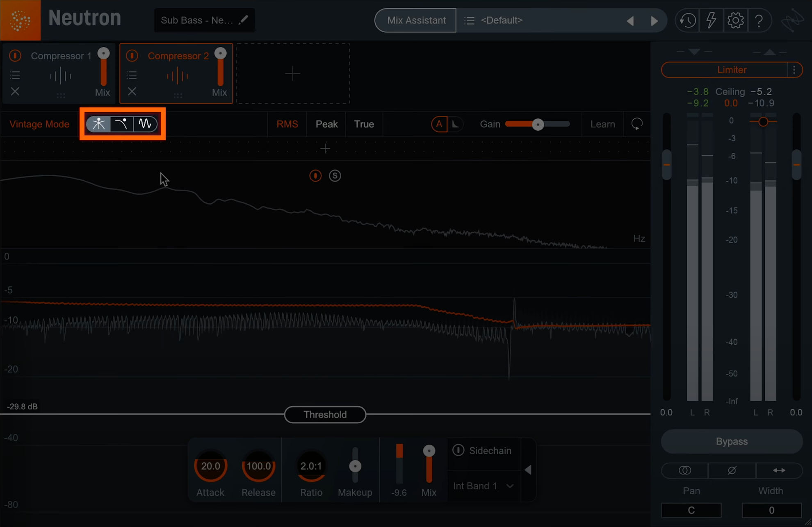The width and height of the screenshot is (812, 527).
Task: Click the output meter up-triangle toggle
Action: tap(770, 52)
